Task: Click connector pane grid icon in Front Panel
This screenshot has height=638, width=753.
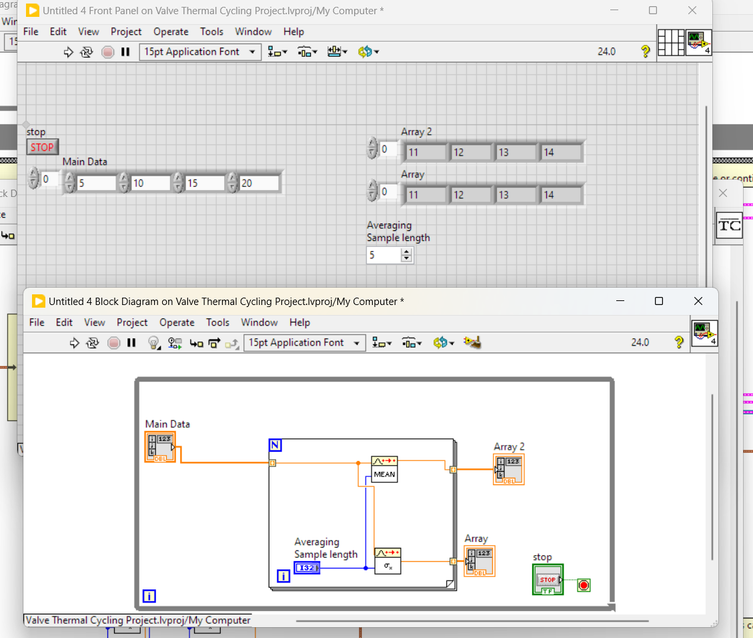Action: coord(671,42)
